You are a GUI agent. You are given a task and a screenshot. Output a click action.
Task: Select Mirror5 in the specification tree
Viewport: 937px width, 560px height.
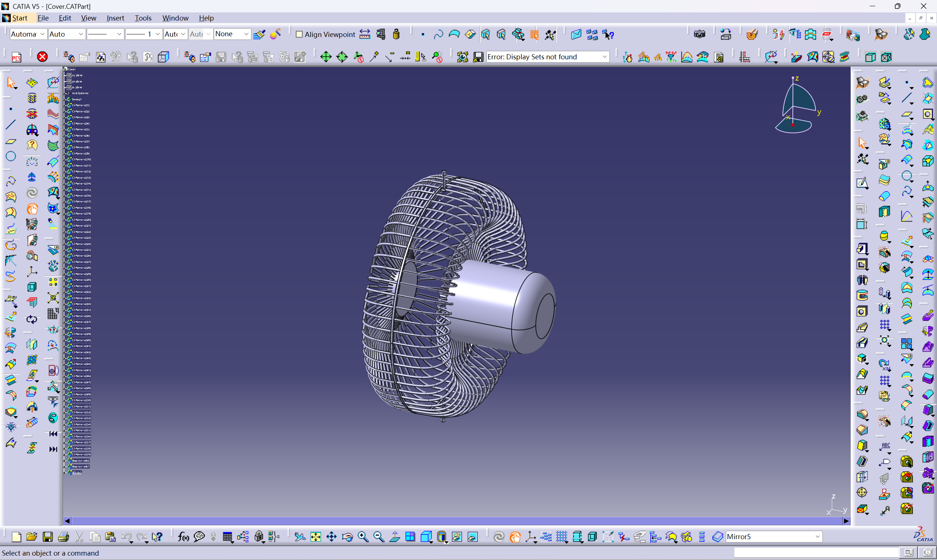click(x=76, y=473)
